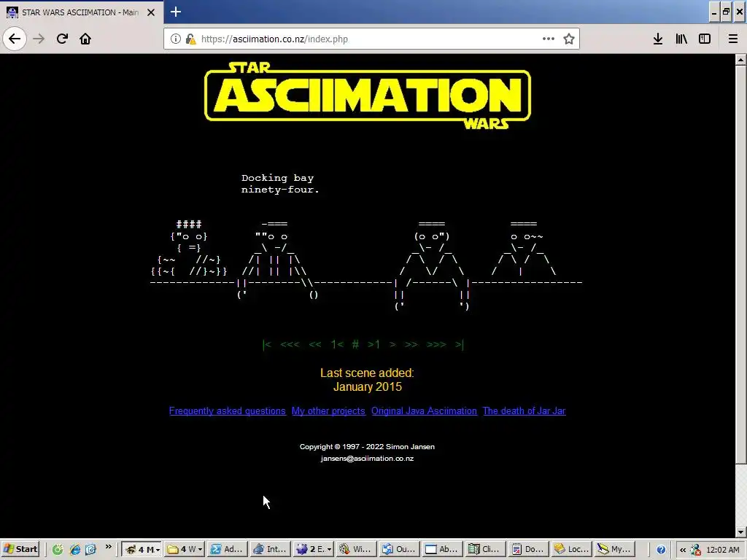Image resolution: width=747 pixels, height=560 pixels.
Task: Open the 2 E. taskbar group
Action: tap(314, 550)
